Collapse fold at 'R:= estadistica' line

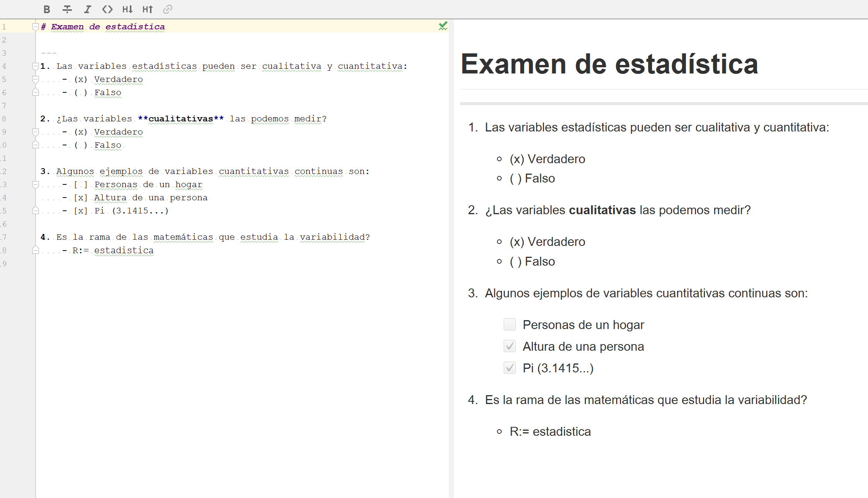[x=35, y=250]
